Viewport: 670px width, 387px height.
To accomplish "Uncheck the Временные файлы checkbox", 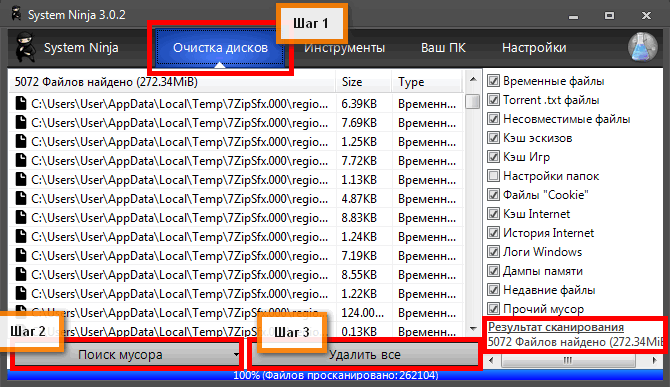I will point(494,81).
